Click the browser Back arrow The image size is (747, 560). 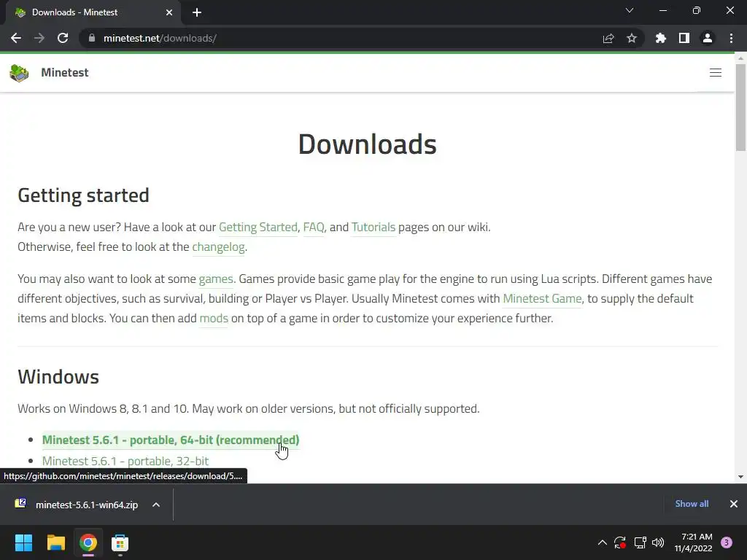click(16, 38)
